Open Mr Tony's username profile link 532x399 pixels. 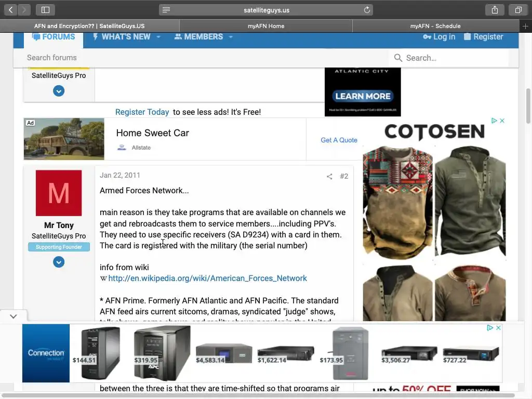click(59, 225)
